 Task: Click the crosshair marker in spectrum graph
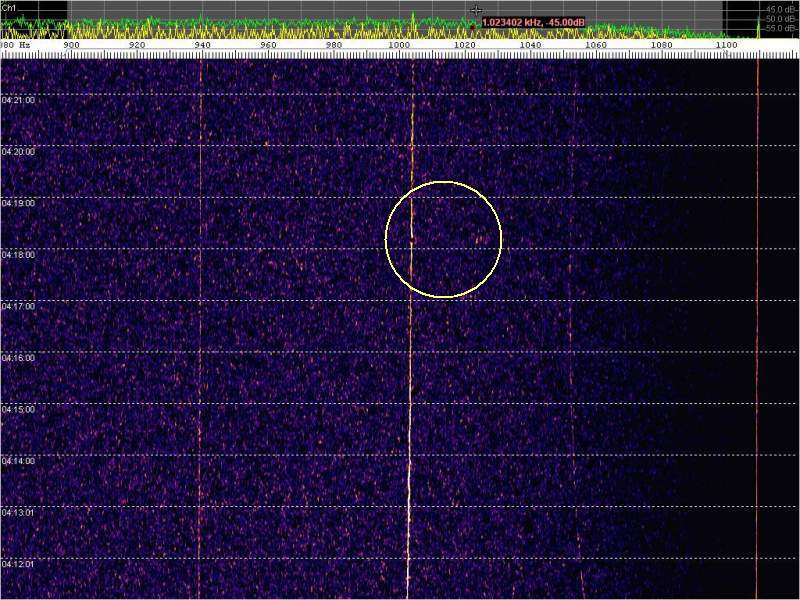pos(477,10)
